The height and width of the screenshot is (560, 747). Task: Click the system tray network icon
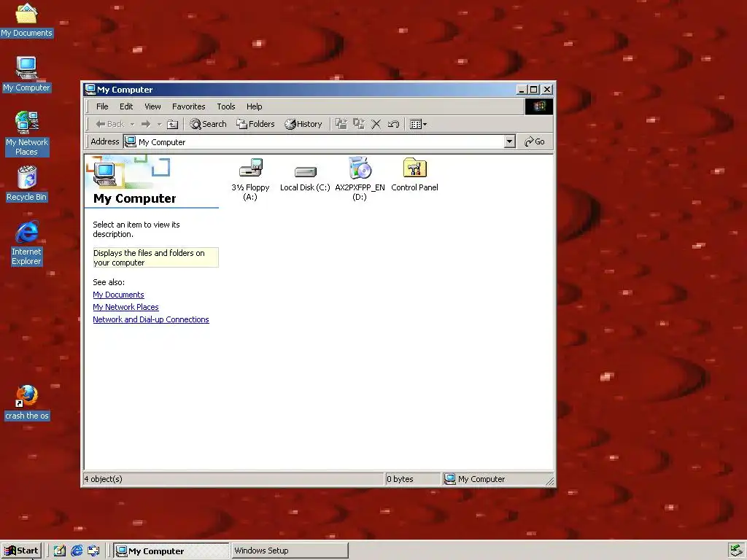tap(736, 551)
